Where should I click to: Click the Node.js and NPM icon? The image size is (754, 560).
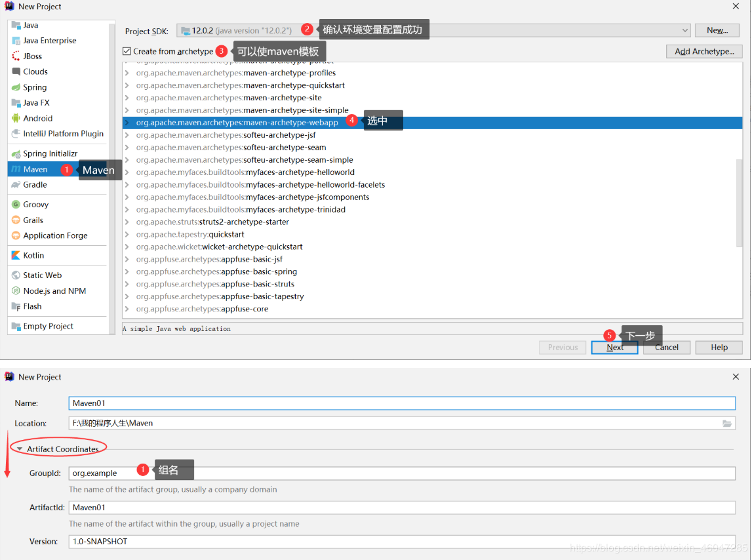click(x=16, y=291)
